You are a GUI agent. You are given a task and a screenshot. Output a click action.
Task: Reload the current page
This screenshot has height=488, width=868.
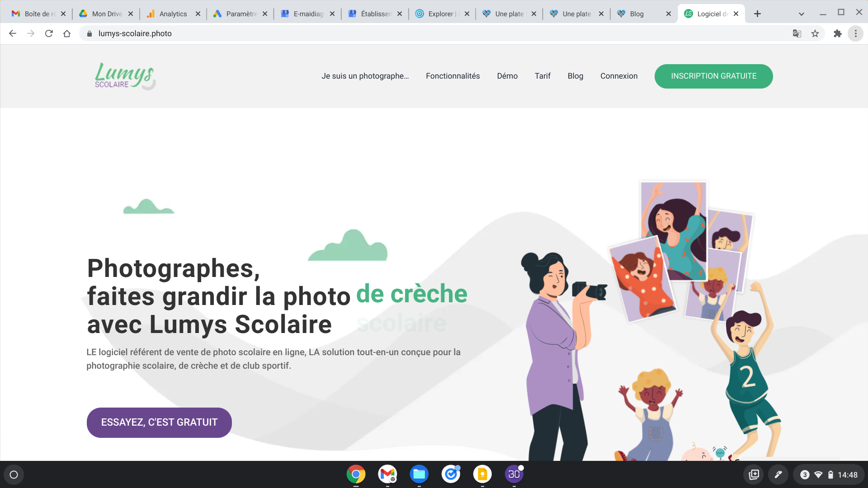[x=49, y=33]
